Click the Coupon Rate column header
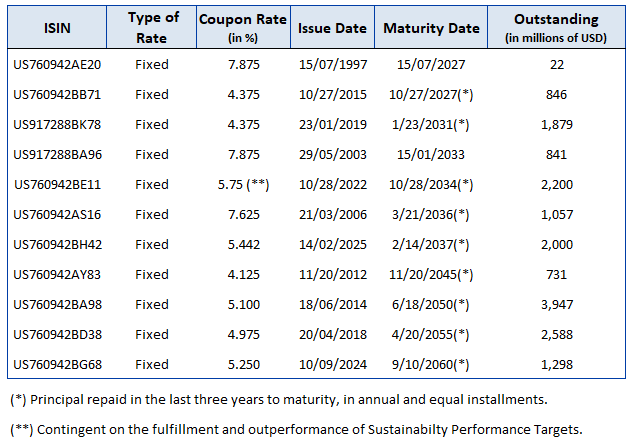 point(244,28)
